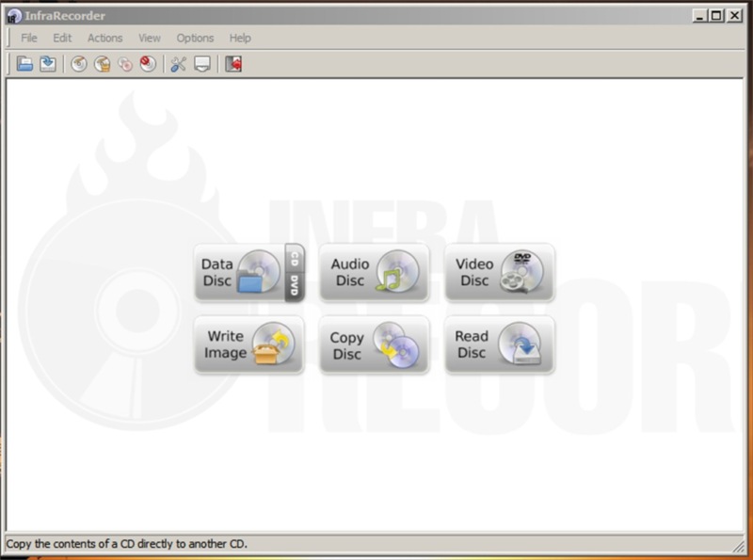Viewport: 753px width, 560px height.
Task: Select the Read Disc button
Action: point(500,344)
